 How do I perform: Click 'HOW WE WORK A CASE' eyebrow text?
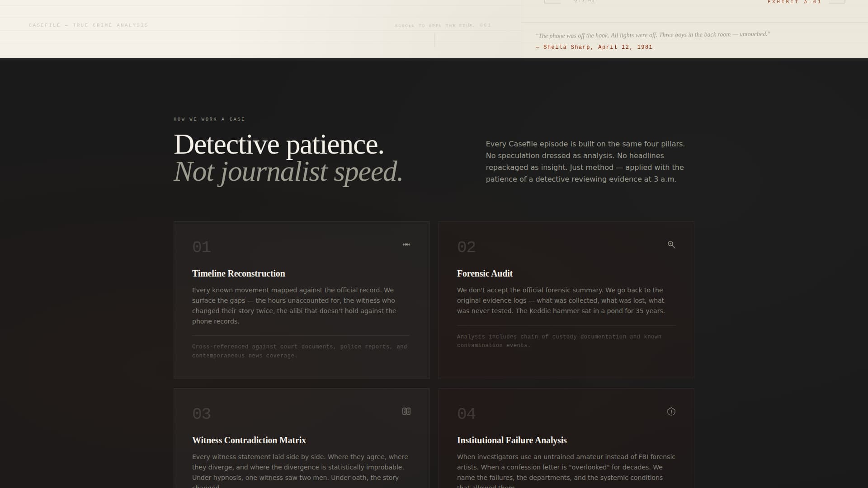[209, 119]
